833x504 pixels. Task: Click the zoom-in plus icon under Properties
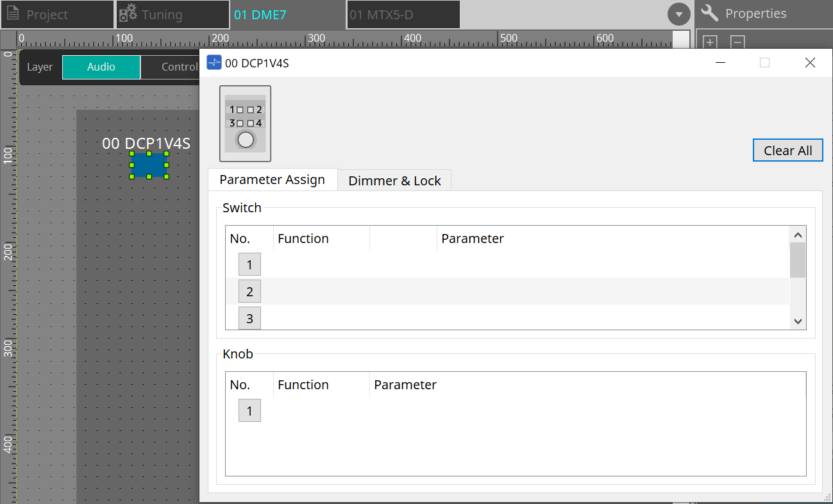click(x=709, y=41)
